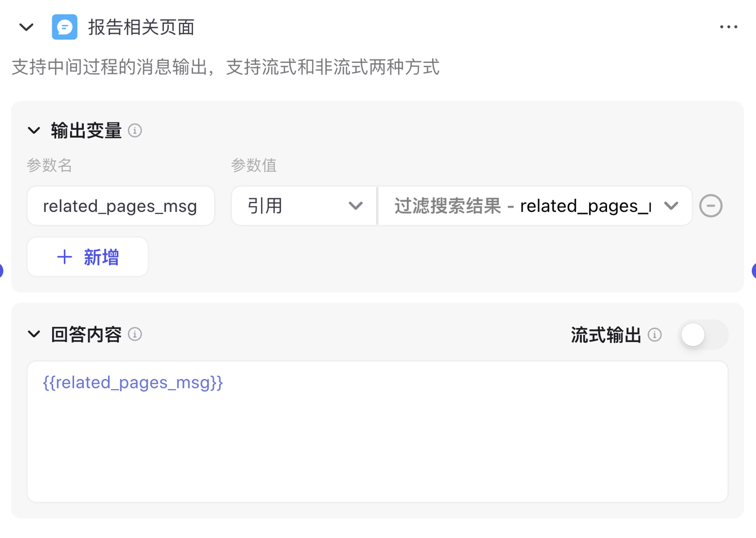Remove the related_pages_msg variable with the minus icon
The width and height of the screenshot is (756, 538).
pos(711,206)
